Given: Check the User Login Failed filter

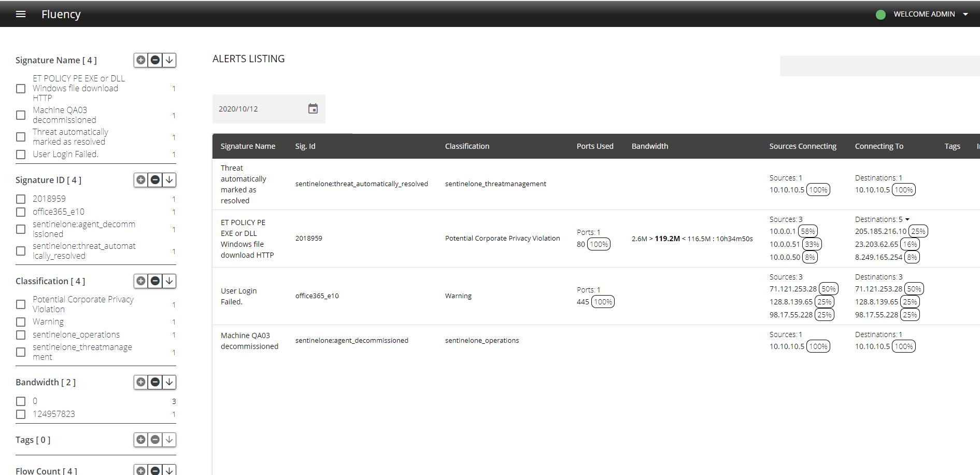Looking at the screenshot, I should click(21, 155).
